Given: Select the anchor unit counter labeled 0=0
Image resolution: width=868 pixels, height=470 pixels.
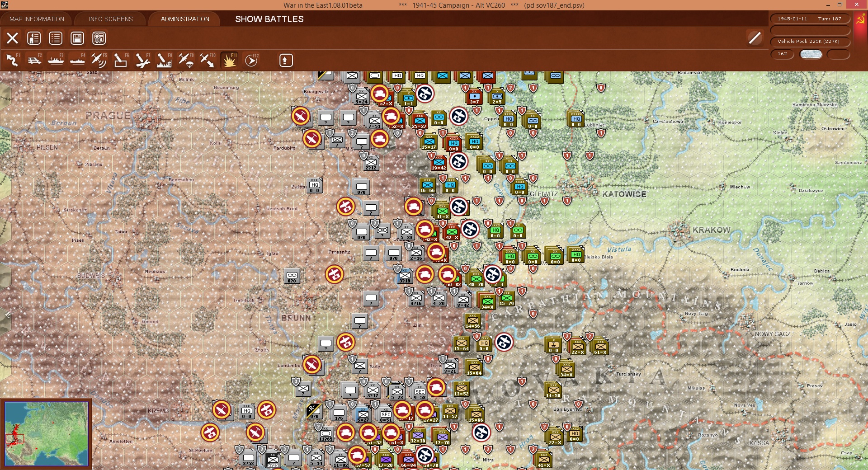Looking at the screenshot, I should [x=553, y=345].
